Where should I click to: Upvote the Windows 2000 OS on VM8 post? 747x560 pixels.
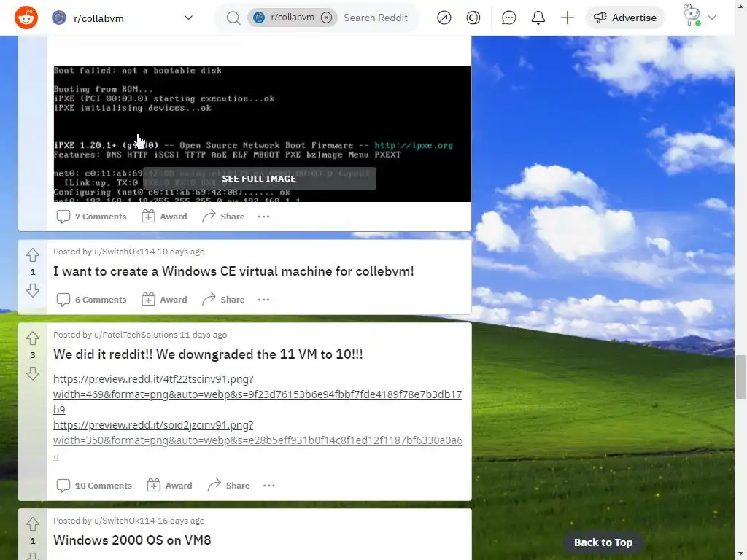point(32,524)
